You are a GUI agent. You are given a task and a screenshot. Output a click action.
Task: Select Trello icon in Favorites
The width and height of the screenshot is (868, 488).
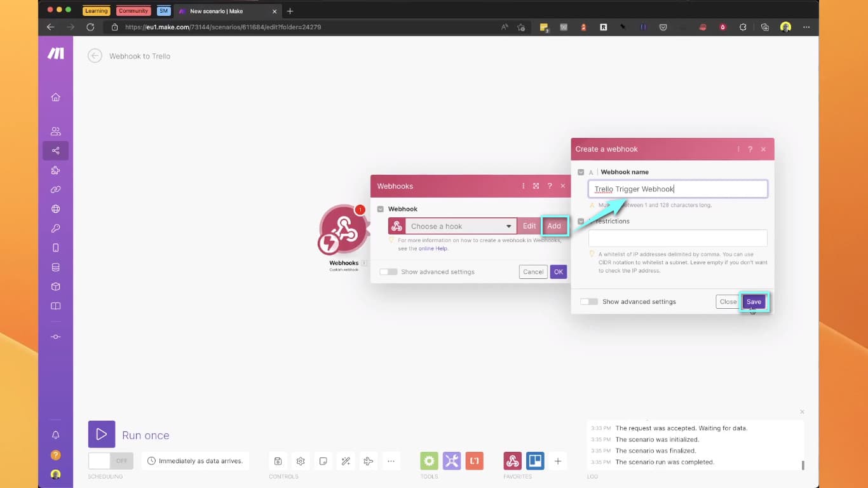(x=535, y=461)
